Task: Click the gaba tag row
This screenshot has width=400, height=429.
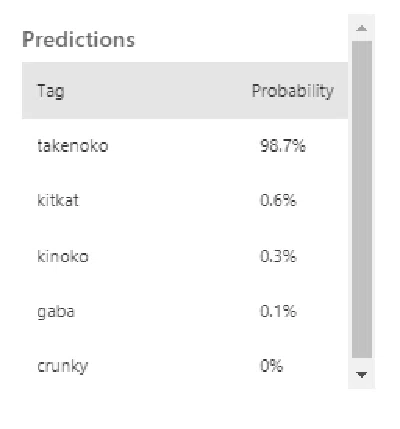Action: (x=185, y=311)
